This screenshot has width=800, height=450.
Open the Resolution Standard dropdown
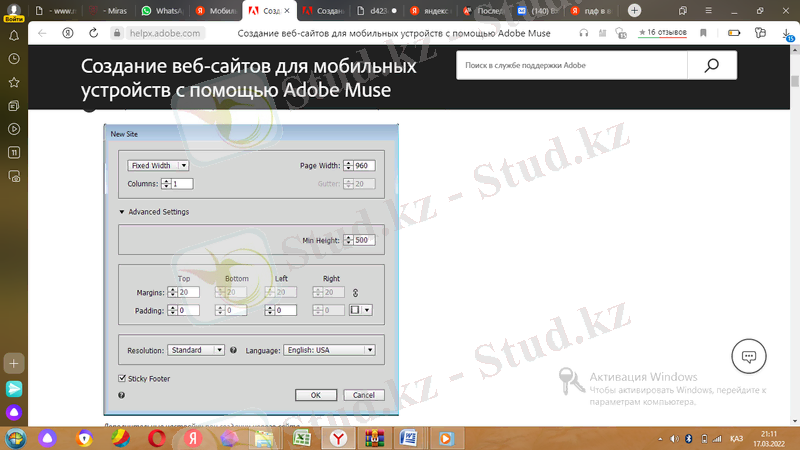click(x=196, y=350)
